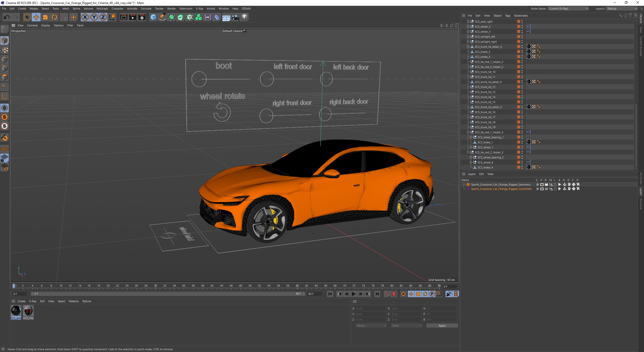Select the Spline Pen tool
The width and height of the screenshot is (644, 352).
coord(163,17)
